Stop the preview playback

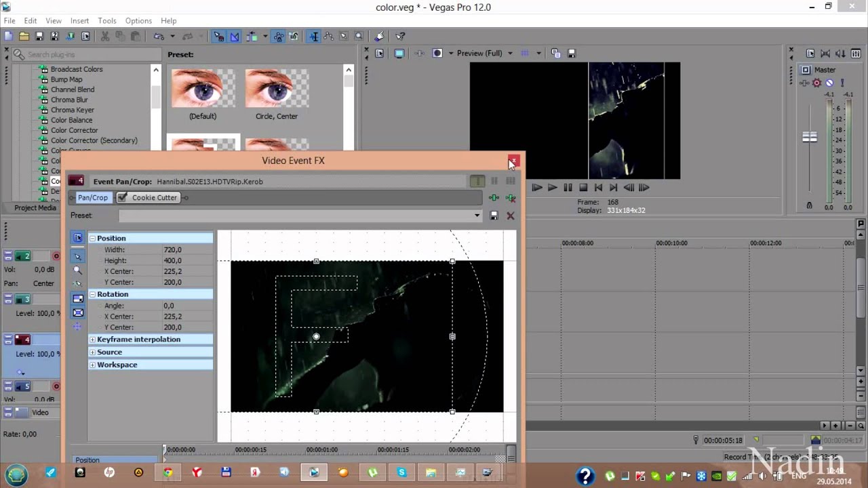583,188
